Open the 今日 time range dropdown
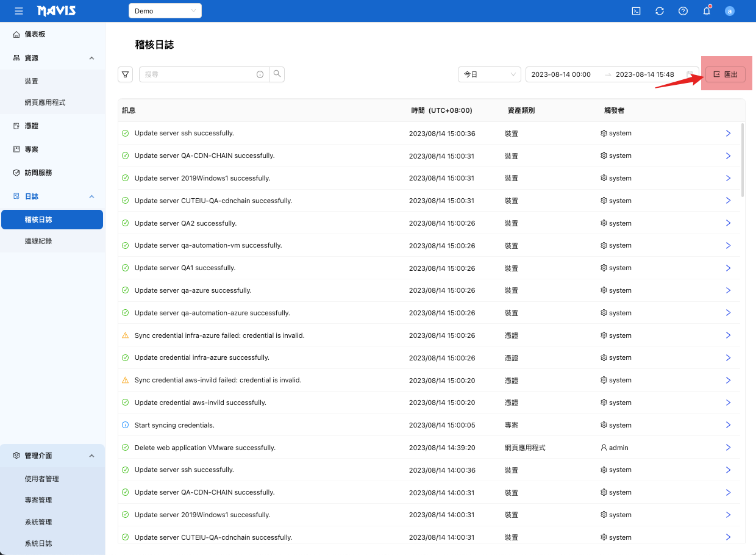The image size is (756, 555). tap(489, 74)
